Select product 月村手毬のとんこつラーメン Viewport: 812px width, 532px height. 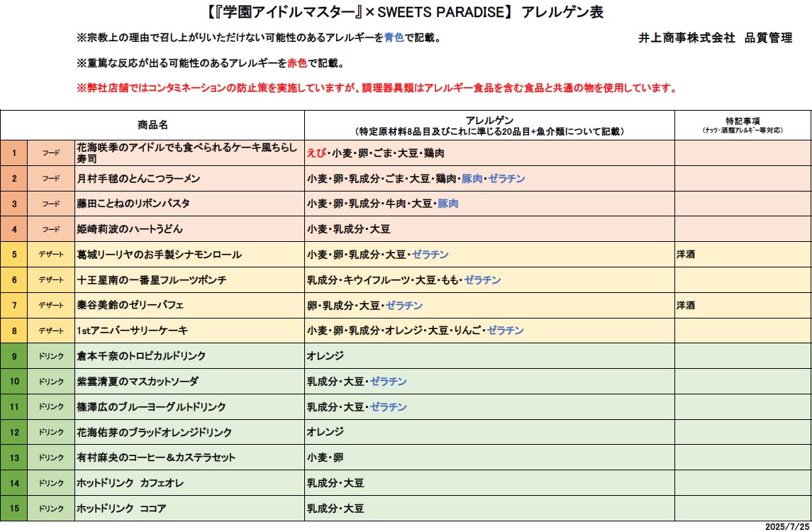coord(189,179)
